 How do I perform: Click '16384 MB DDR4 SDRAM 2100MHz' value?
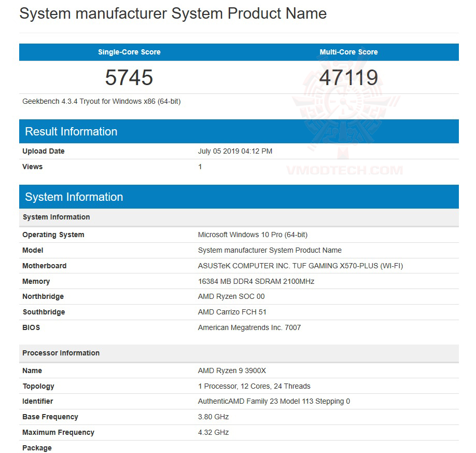click(x=256, y=281)
